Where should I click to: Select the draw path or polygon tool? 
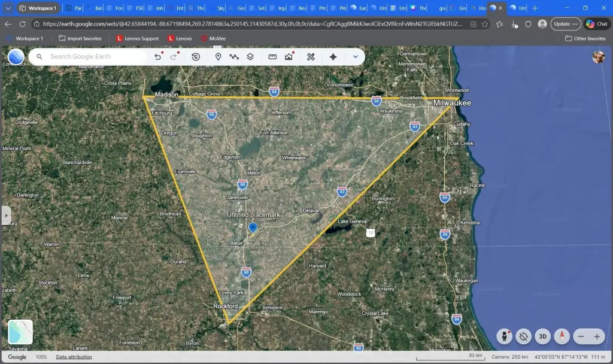pos(234,57)
